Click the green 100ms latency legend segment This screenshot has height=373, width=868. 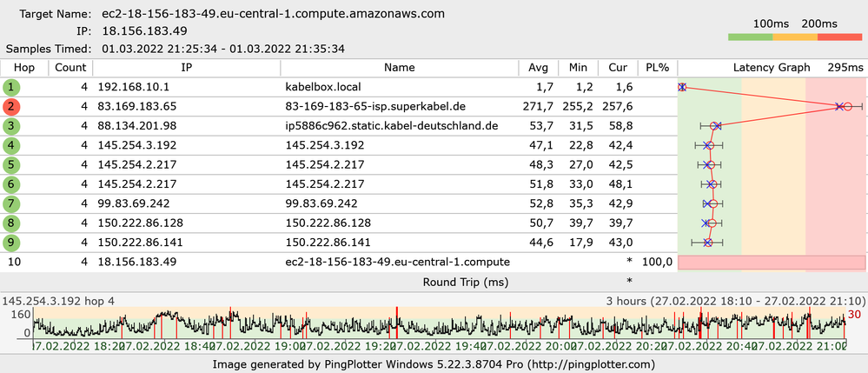point(750,37)
